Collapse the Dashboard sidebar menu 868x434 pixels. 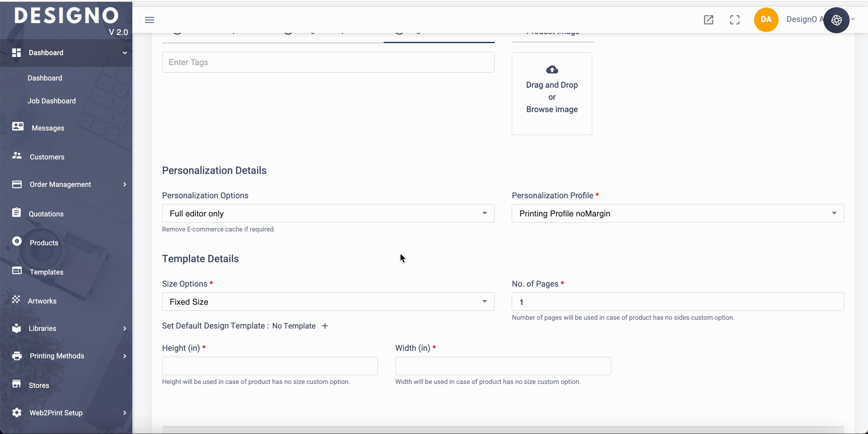point(124,53)
